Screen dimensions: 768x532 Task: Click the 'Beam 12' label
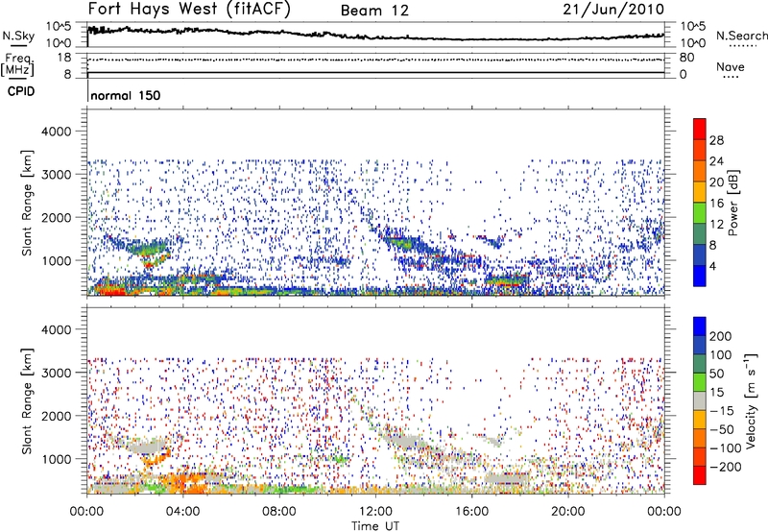click(x=374, y=11)
